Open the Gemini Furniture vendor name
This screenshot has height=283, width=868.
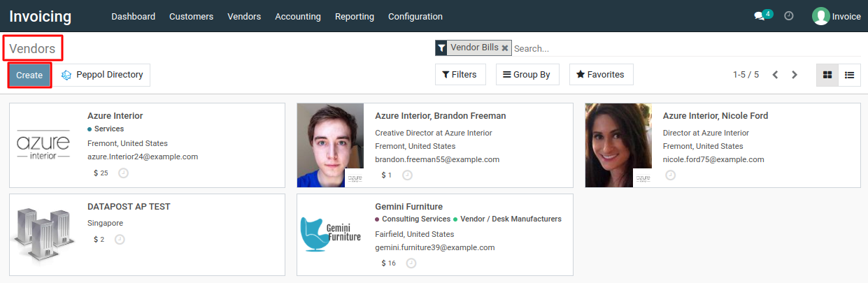(409, 207)
